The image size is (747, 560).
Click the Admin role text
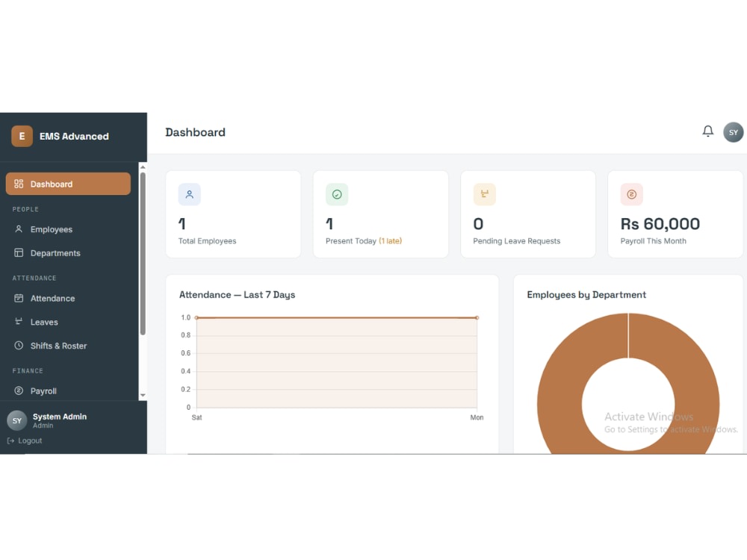click(x=43, y=426)
